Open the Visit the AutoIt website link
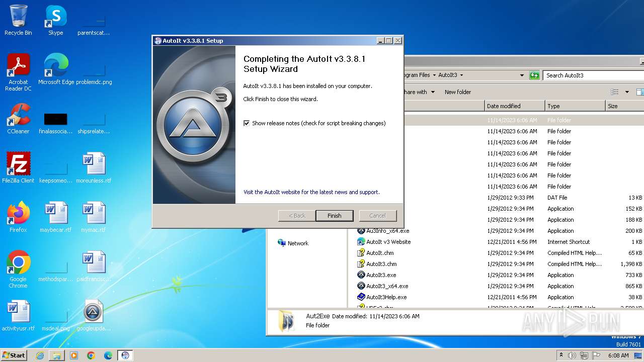 pyautogui.click(x=311, y=192)
